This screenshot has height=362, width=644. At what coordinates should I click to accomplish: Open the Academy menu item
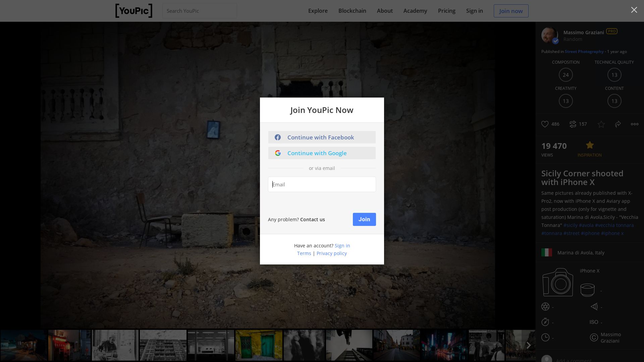415,11
